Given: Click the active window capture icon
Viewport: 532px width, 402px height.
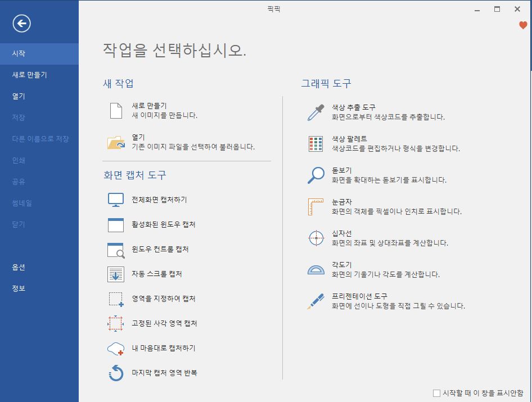Looking at the screenshot, I should [x=116, y=224].
